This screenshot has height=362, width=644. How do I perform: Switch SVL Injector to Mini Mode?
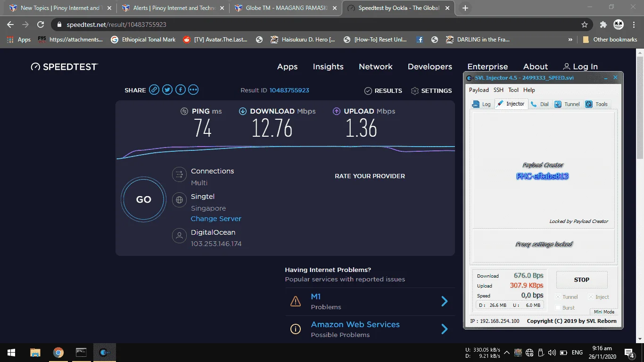click(603, 312)
